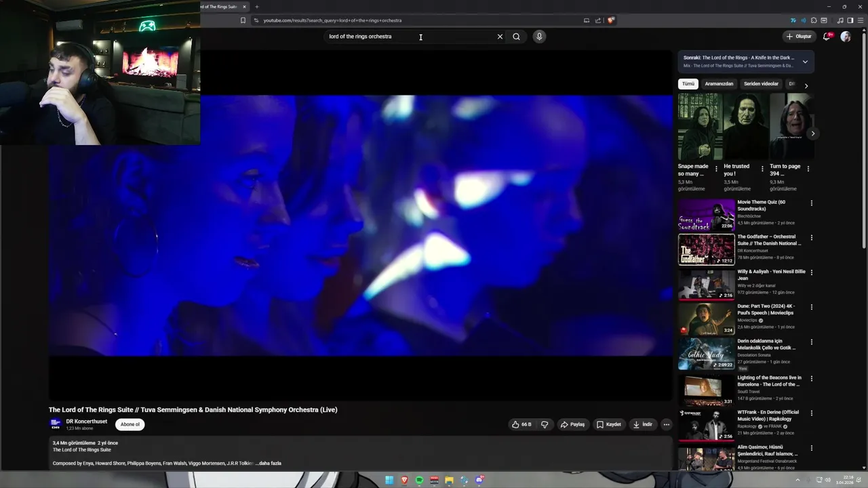Image resolution: width=868 pixels, height=488 pixels.
Task: Click the share icon in address bar
Action: point(597,20)
